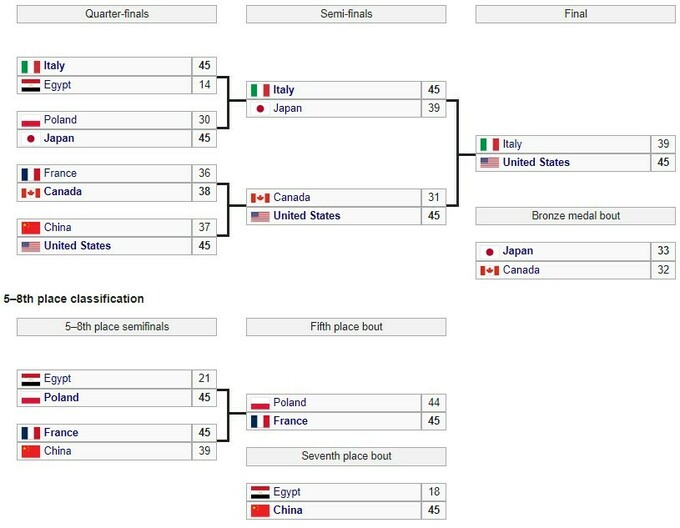The image size is (680, 528).
Task: Click the Seventh place bout header
Action: (346, 456)
